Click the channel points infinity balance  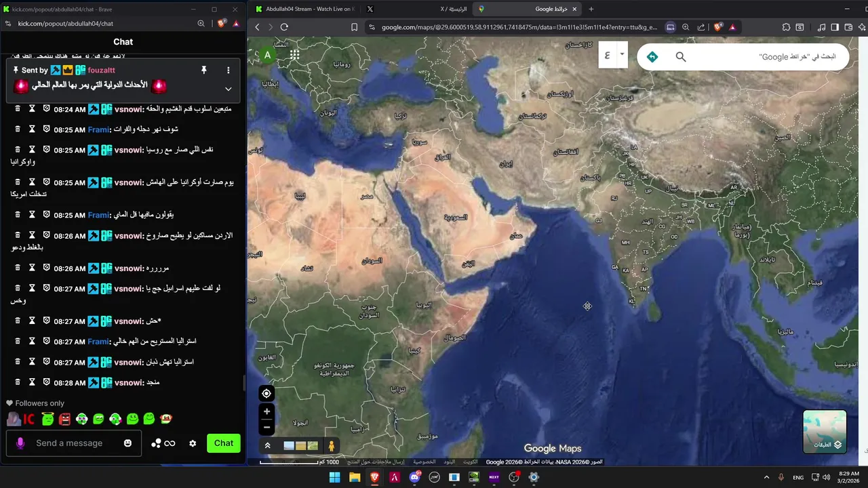click(x=163, y=443)
